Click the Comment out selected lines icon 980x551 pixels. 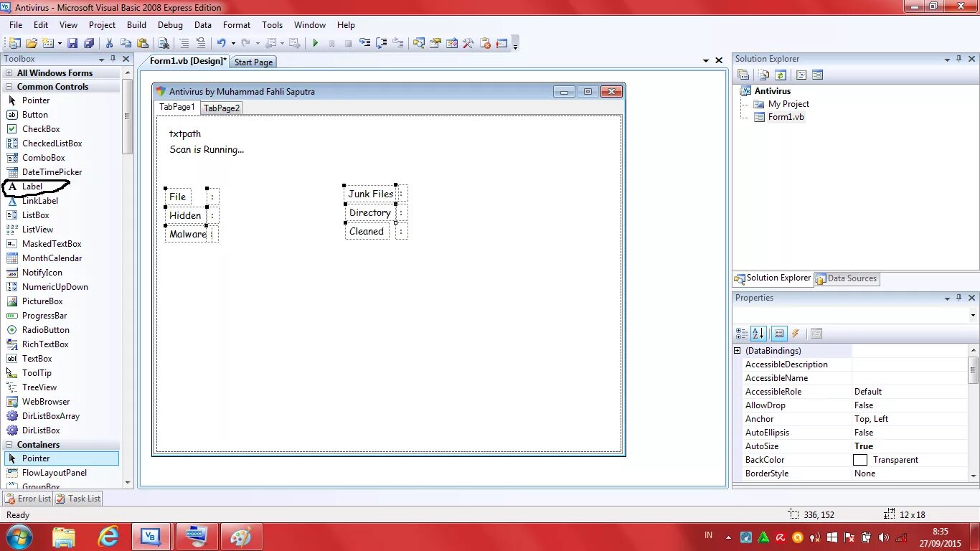coord(184,43)
